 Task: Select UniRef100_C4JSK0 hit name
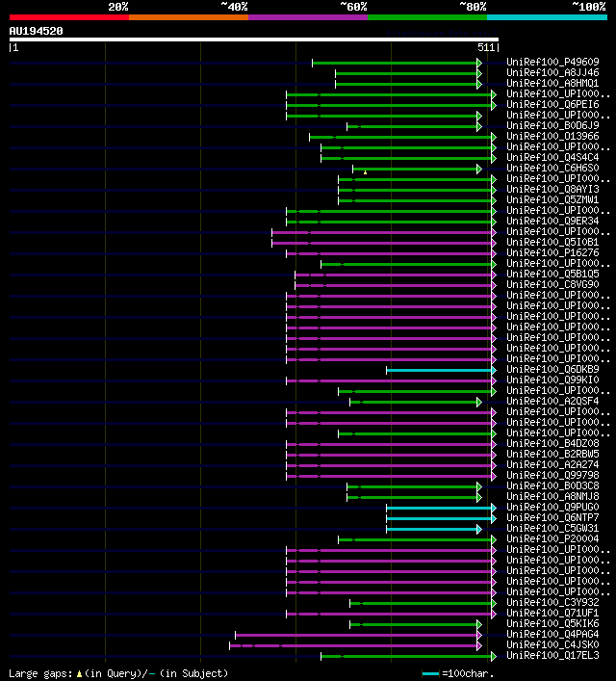click(x=552, y=644)
